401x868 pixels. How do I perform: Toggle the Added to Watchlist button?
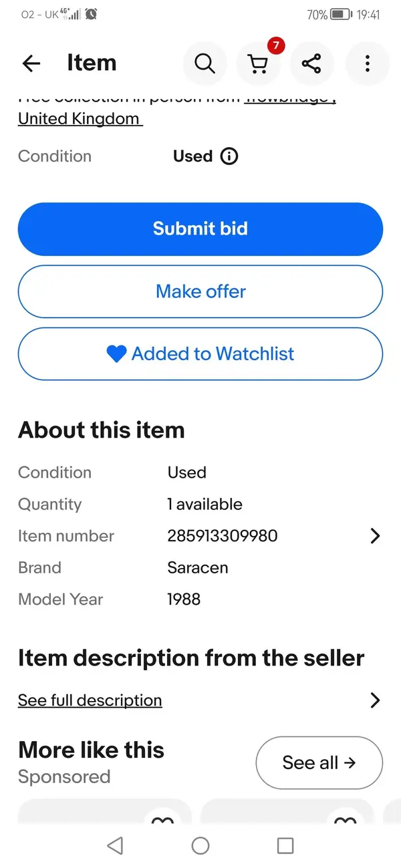pos(200,353)
